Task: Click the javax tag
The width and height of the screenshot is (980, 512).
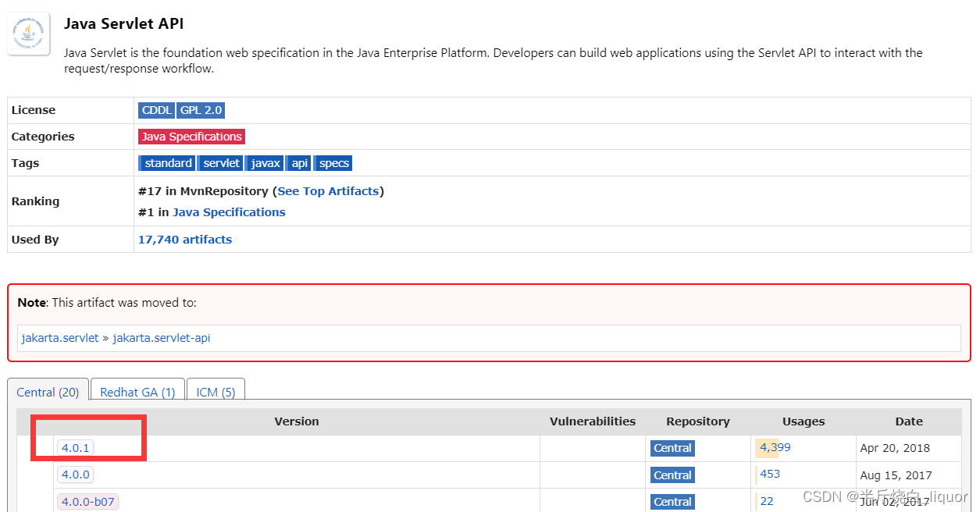Action: [x=264, y=163]
